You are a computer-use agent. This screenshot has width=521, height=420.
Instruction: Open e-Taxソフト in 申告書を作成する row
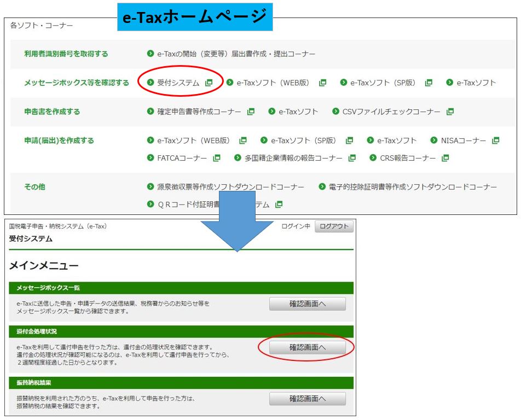pos(298,112)
